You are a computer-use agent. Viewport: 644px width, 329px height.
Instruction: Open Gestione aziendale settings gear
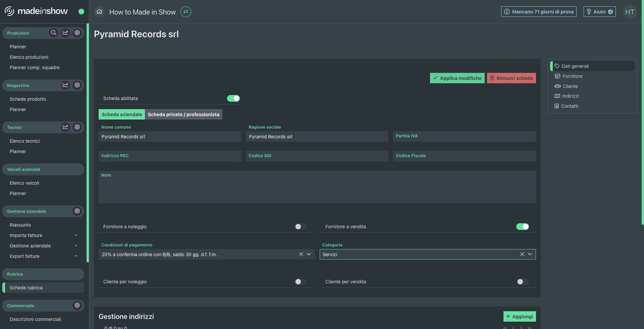click(77, 211)
